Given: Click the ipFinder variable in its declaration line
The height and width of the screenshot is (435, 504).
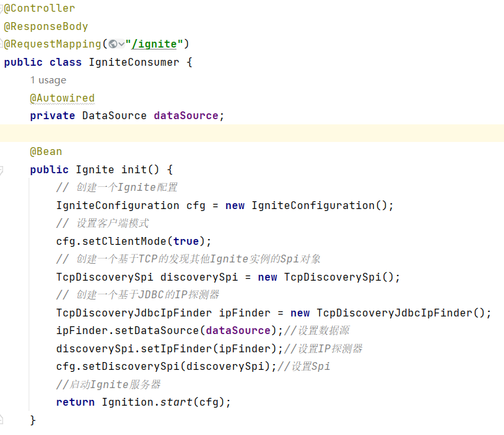Looking at the screenshot, I should [244, 313].
